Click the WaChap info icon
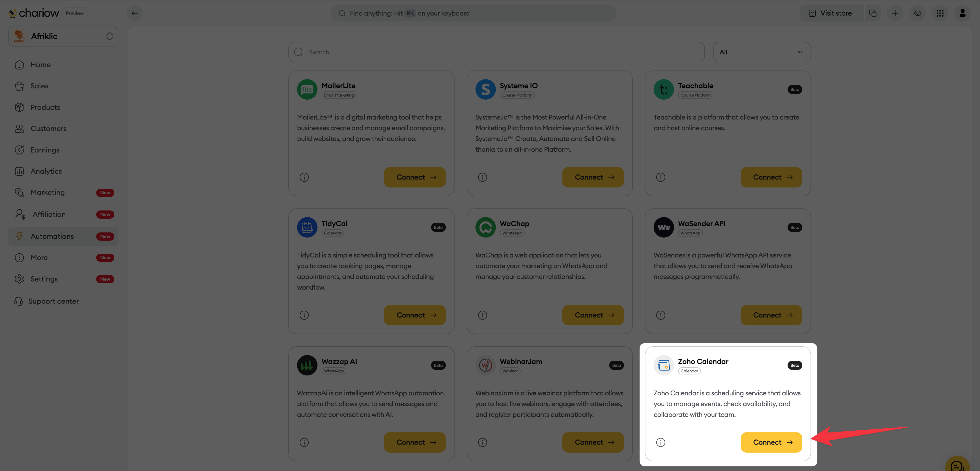This screenshot has height=471, width=980. [482, 315]
